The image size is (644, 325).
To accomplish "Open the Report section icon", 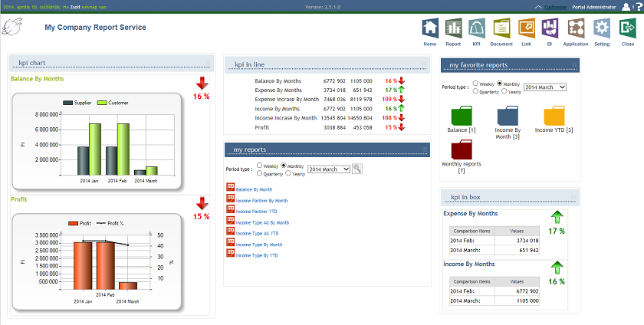I will pyautogui.click(x=453, y=28).
